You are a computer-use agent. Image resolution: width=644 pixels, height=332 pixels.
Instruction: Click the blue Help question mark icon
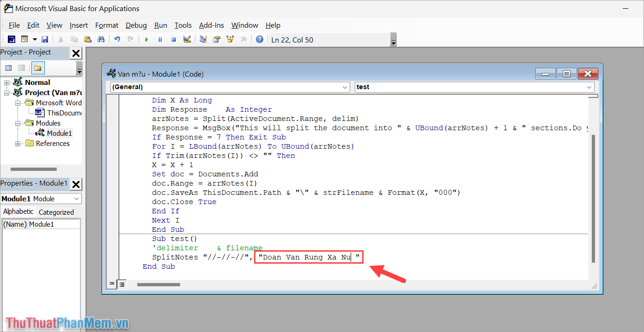(260, 40)
